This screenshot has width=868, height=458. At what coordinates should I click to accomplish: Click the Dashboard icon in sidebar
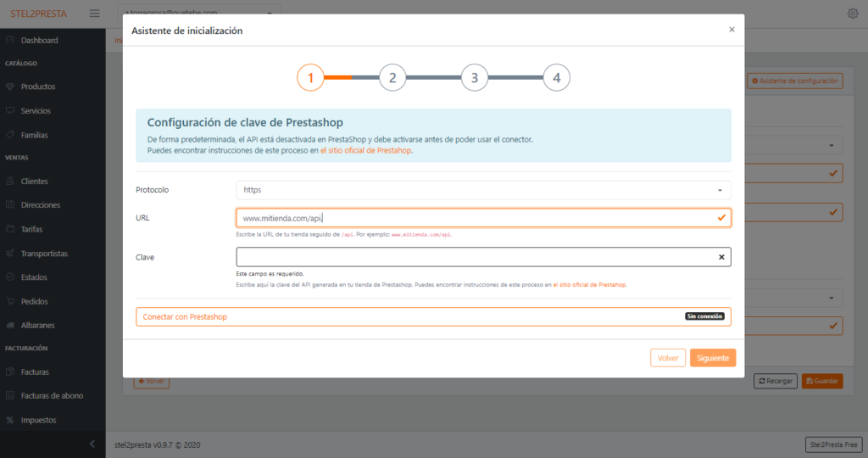[10, 41]
